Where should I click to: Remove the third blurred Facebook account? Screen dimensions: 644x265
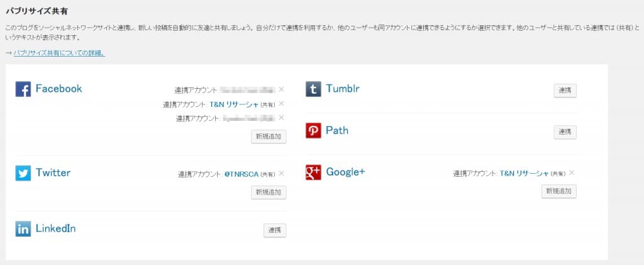coord(281,118)
